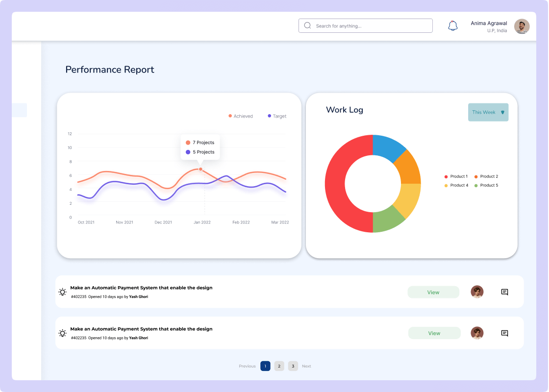Click View button on first task
Screen dimensions: 549x392
(x=433, y=292)
